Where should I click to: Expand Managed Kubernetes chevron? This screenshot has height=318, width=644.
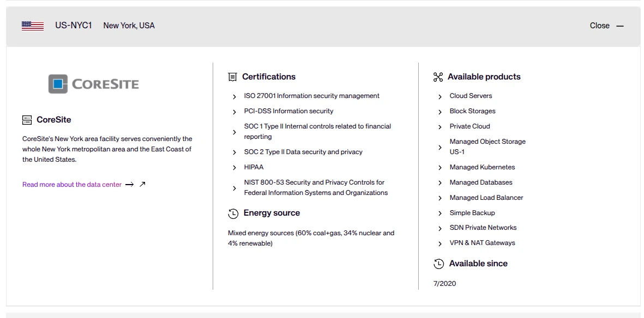coord(440,168)
